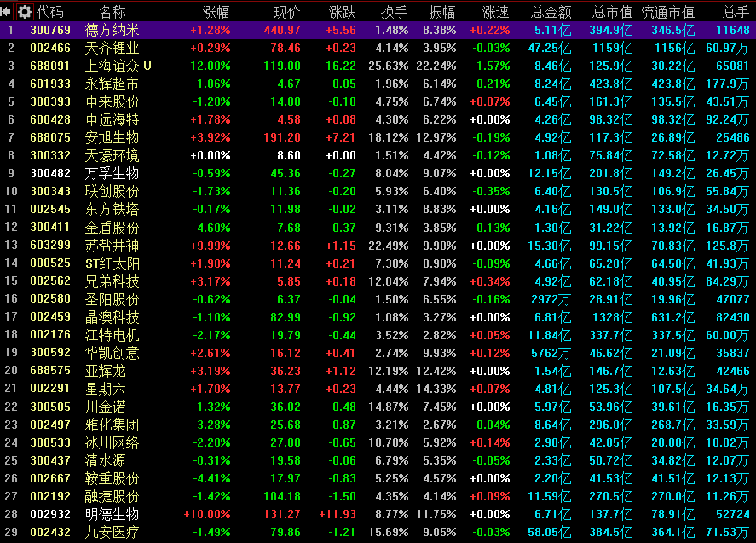Click total amount 2972万
The image size is (756, 543).
coord(551,299)
